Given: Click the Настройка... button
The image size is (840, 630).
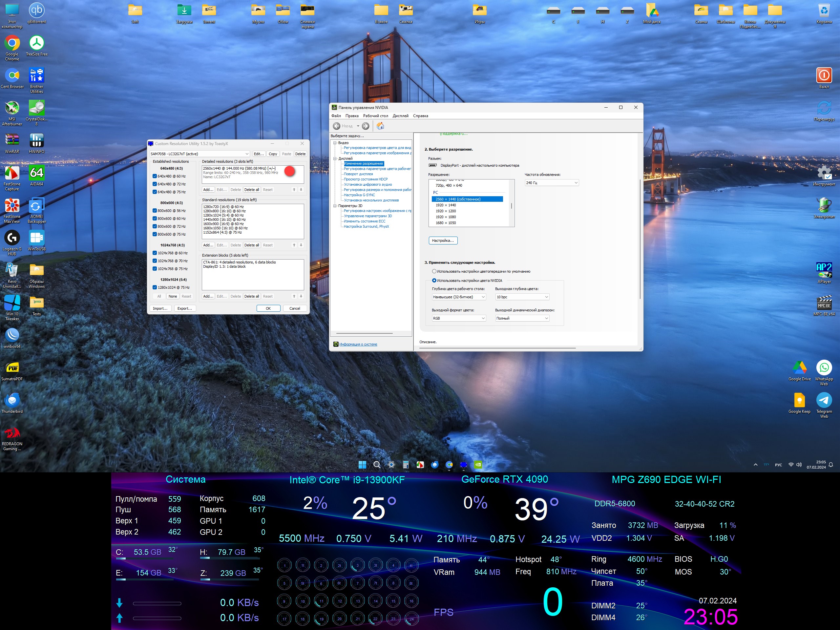Looking at the screenshot, I should pyautogui.click(x=443, y=241).
